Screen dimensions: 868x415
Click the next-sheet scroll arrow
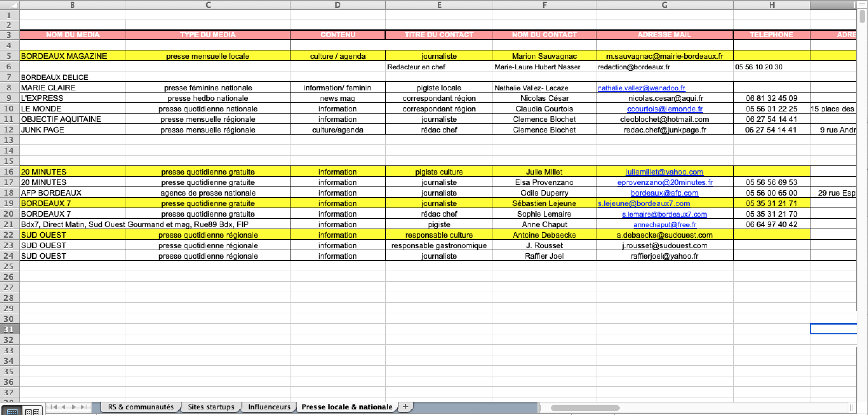[x=75, y=407]
